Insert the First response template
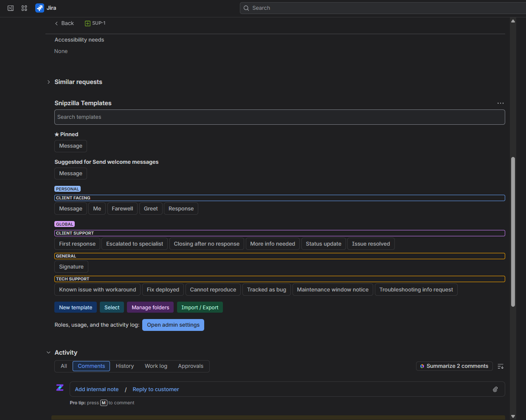Screen dimensions: 526x420 77,244
